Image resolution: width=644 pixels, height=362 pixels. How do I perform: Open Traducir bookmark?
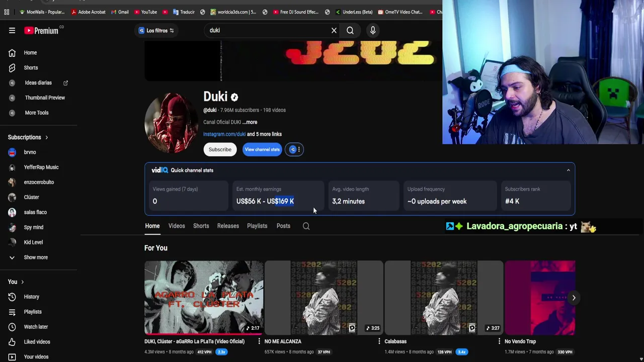click(184, 12)
